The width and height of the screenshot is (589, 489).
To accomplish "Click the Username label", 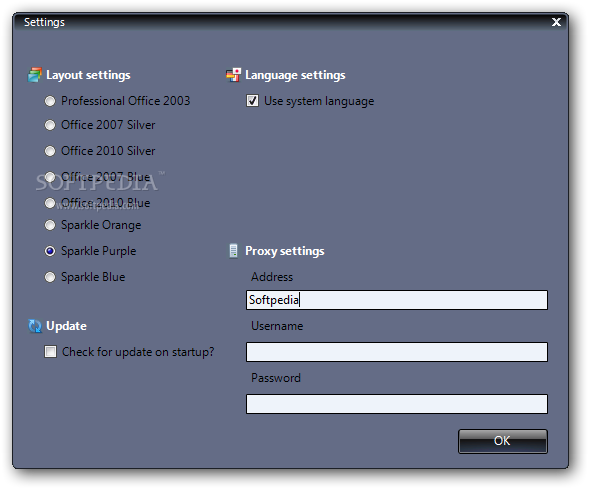I will coord(277,326).
